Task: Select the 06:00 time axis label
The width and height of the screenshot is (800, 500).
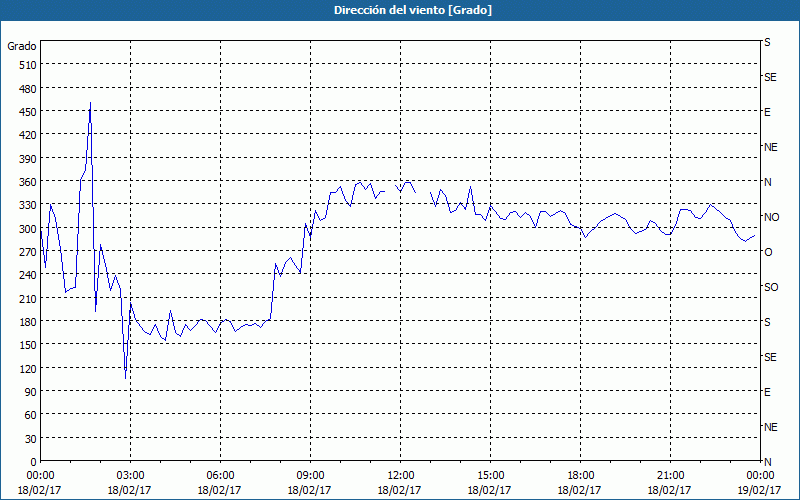Action: 220,475
